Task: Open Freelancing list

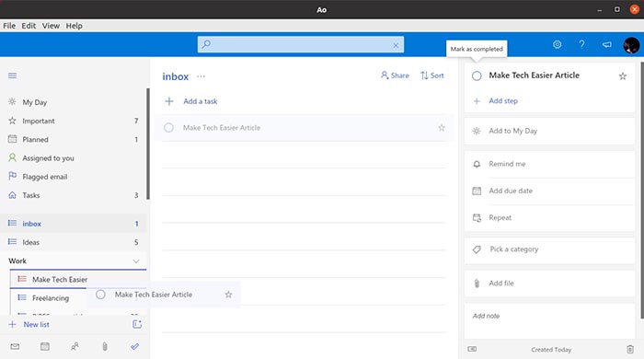Action: point(50,298)
